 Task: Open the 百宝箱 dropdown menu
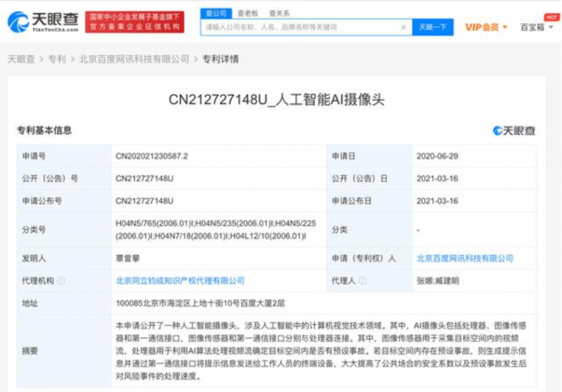click(536, 27)
